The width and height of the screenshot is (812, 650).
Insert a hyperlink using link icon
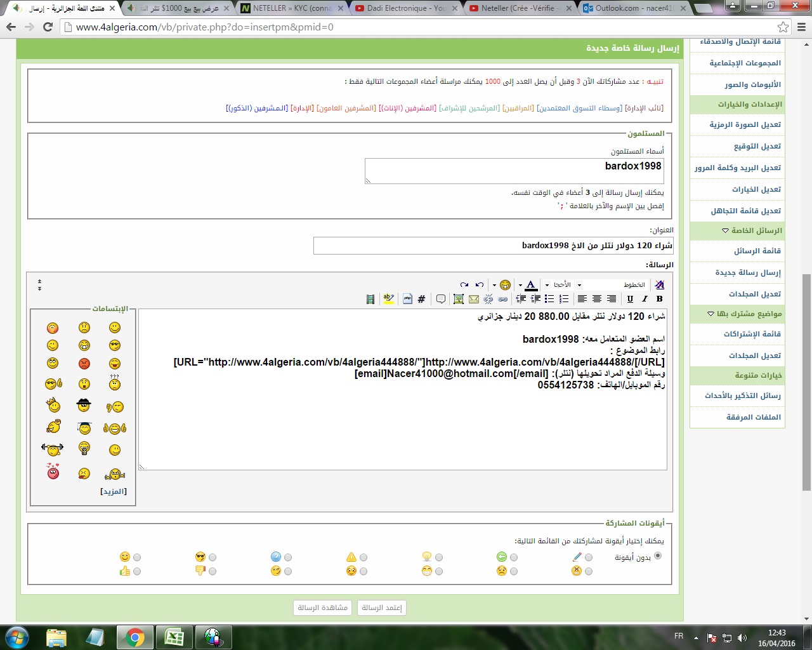(503, 299)
